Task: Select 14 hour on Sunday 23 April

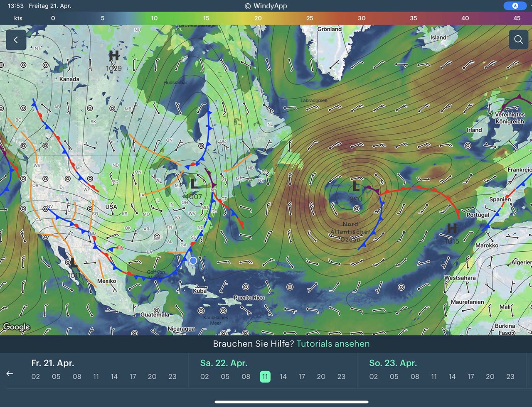Action: (452, 377)
